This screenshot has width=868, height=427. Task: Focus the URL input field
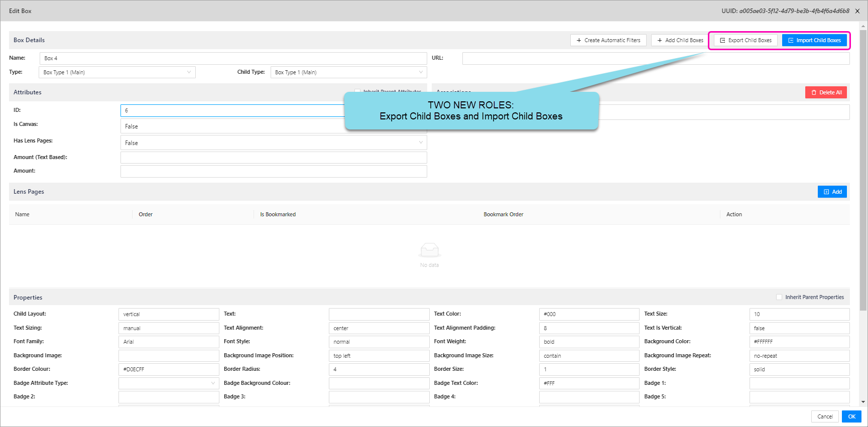(656, 58)
